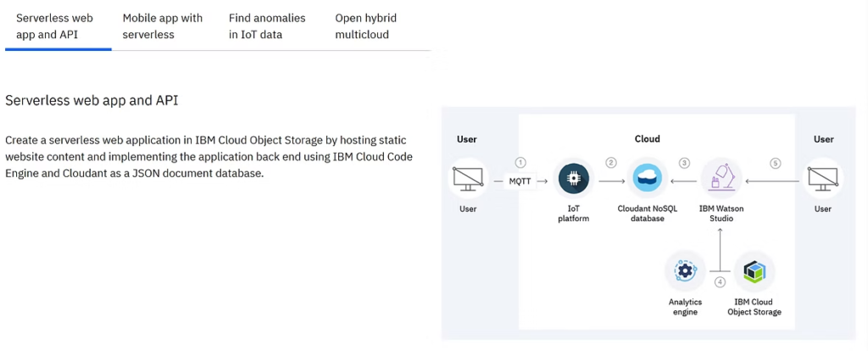Select the Analytics engine gear icon
This screenshot has height=351, width=868.
pyautogui.click(x=685, y=271)
